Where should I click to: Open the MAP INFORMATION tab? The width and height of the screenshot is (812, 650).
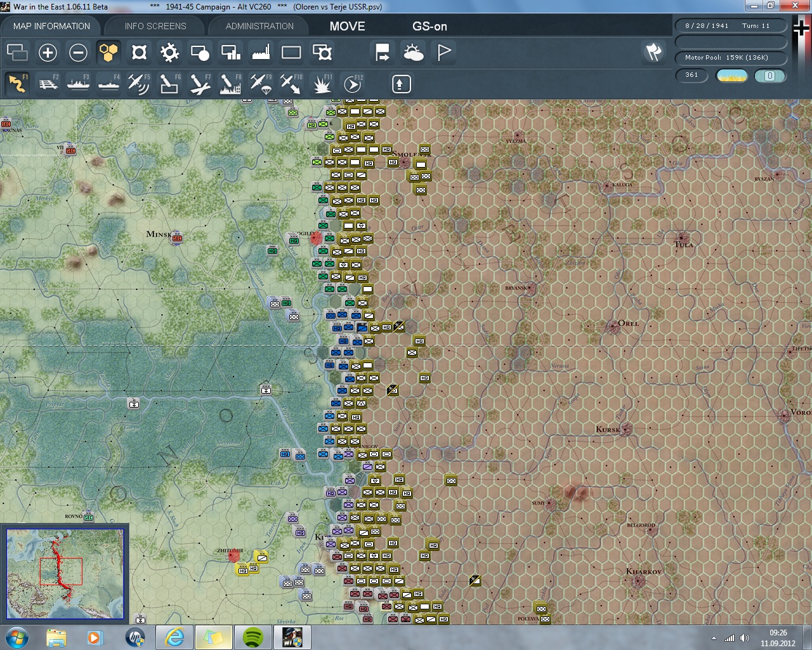point(51,26)
